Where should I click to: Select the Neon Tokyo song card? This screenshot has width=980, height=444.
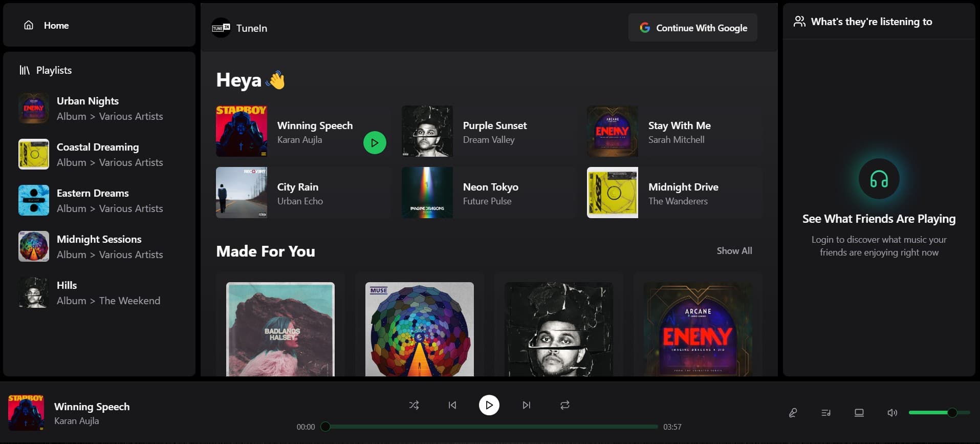point(489,193)
